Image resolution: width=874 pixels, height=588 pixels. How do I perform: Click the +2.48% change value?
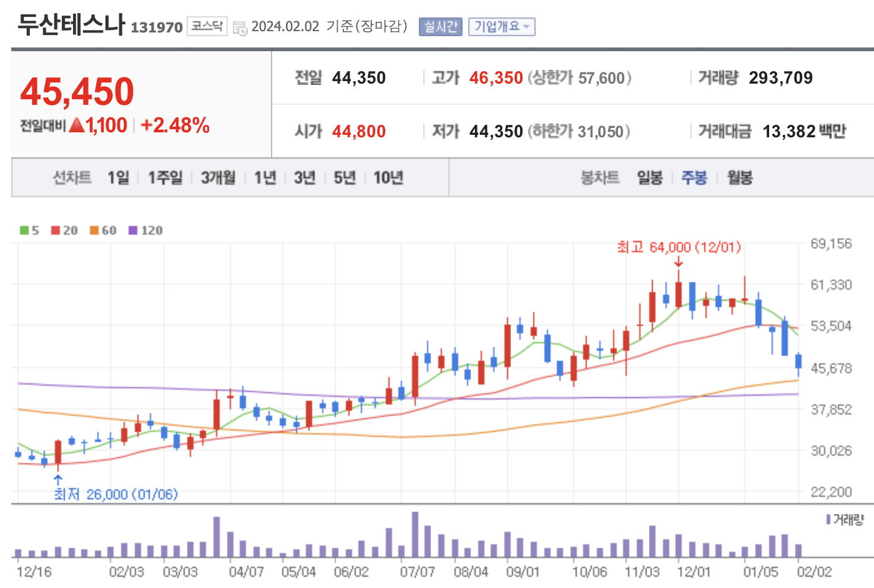click(x=175, y=125)
